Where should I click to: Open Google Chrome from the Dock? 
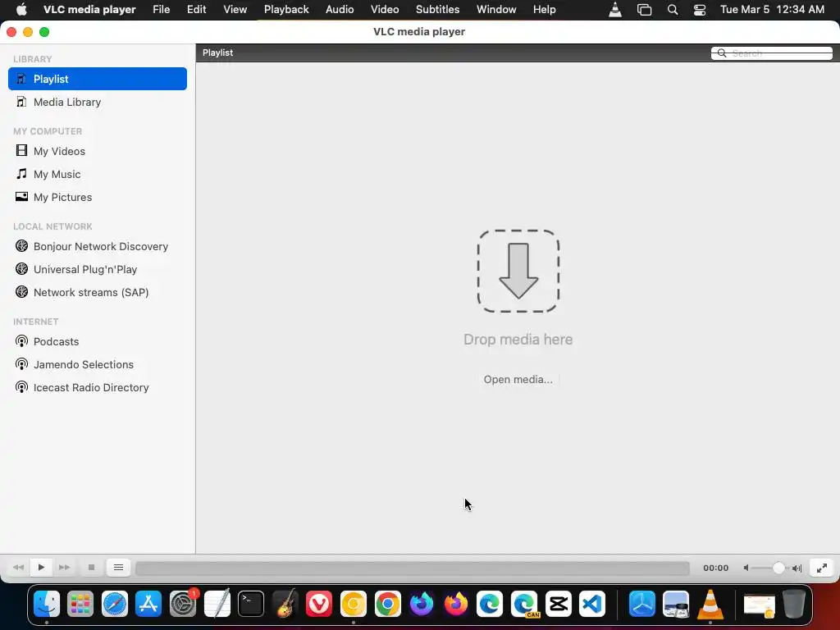(388, 604)
